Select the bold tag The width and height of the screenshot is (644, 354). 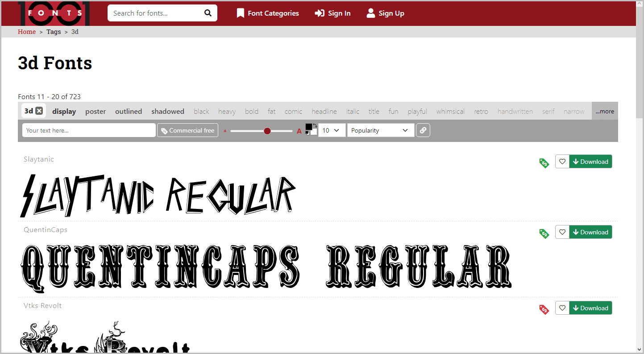point(252,112)
